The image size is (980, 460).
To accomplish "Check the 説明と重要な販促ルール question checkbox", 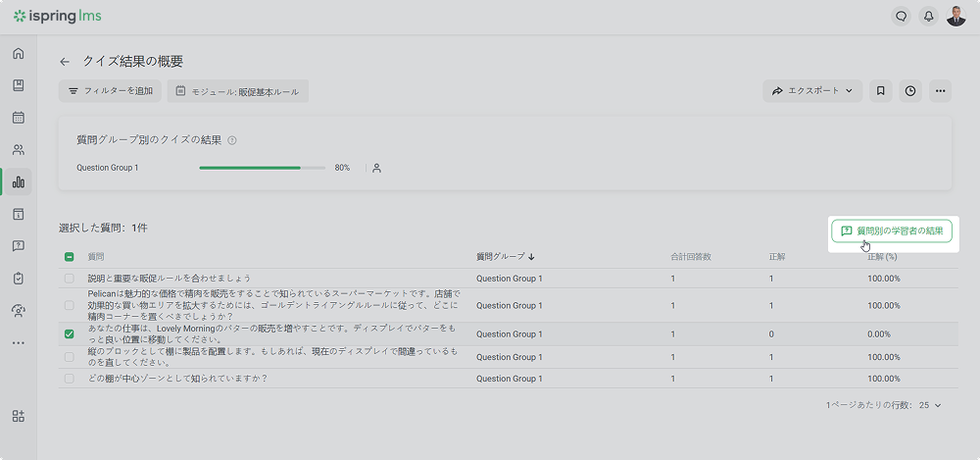I will tap(69, 279).
